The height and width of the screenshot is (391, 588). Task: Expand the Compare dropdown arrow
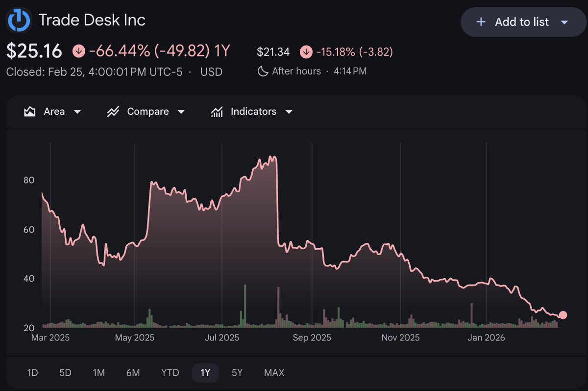click(x=181, y=112)
